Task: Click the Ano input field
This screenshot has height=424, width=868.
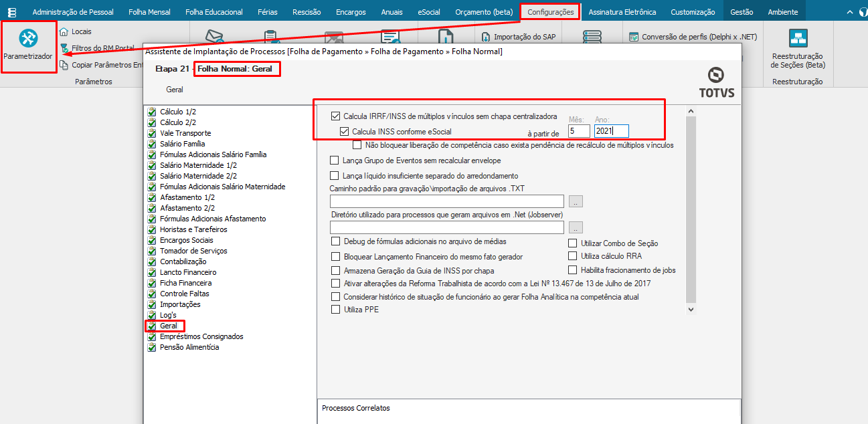Action: [x=612, y=131]
